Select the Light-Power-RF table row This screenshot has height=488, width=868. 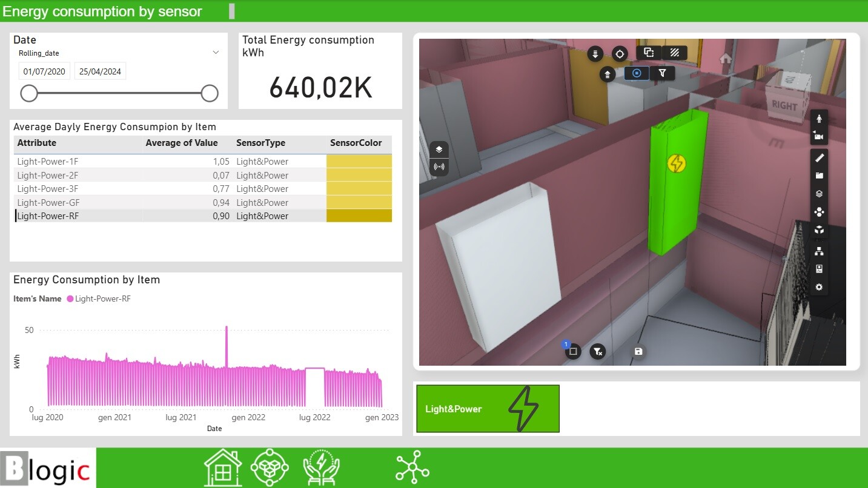(x=48, y=216)
